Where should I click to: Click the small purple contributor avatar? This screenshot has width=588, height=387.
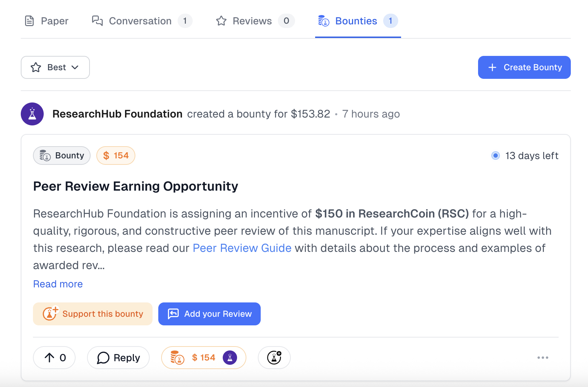click(230, 358)
